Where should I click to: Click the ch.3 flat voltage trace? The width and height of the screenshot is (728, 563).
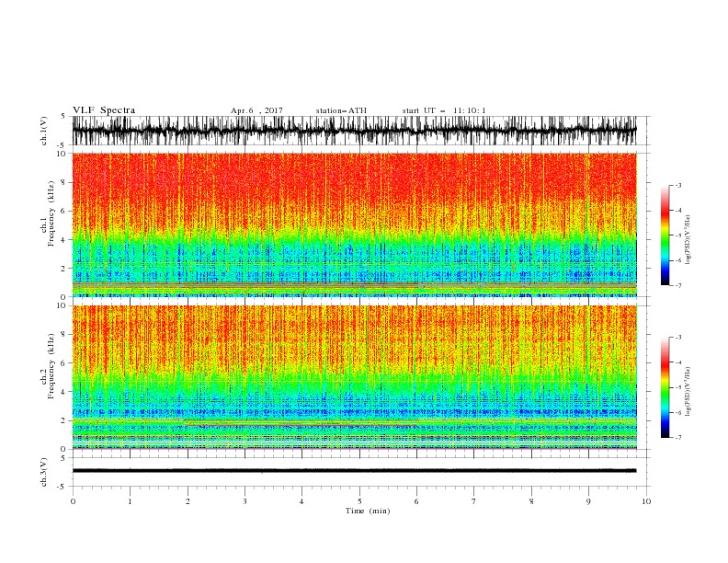354,471
